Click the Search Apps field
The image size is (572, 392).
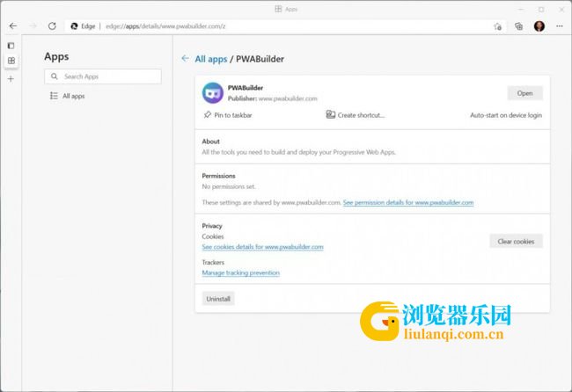[x=103, y=76]
